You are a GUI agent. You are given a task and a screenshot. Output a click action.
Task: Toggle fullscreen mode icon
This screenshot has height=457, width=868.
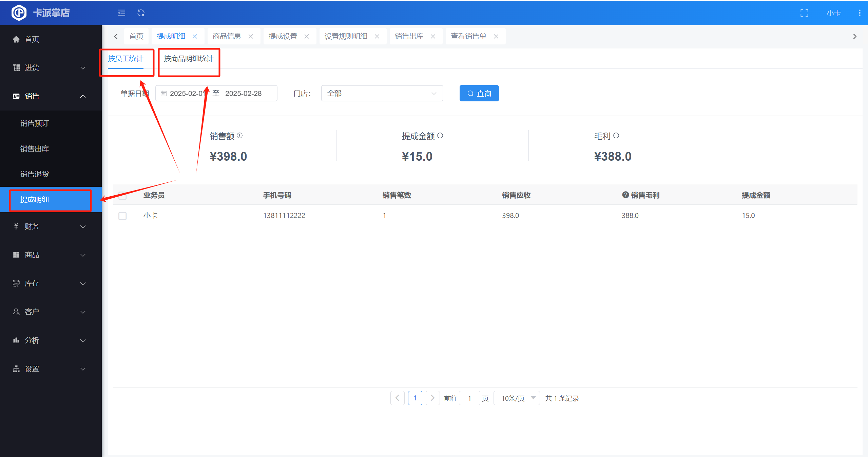pyautogui.click(x=804, y=13)
